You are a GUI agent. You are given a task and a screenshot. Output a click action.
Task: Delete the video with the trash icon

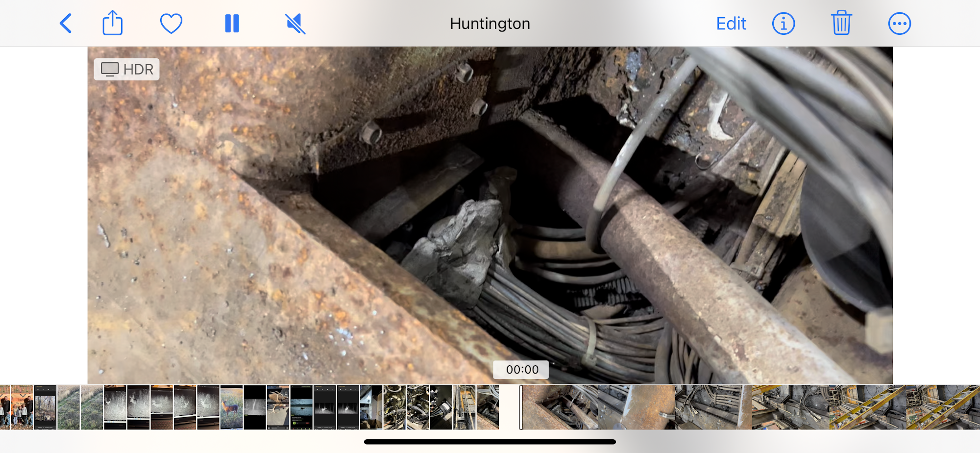(x=841, y=23)
